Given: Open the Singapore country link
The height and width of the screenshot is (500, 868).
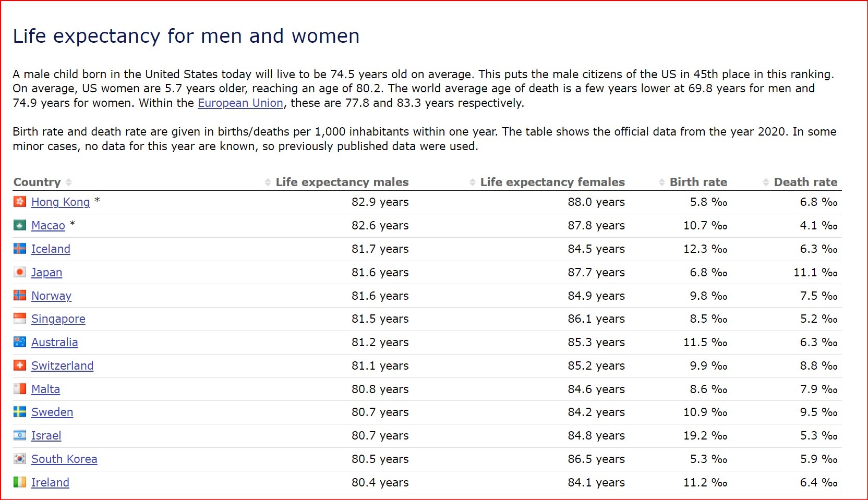Looking at the screenshot, I should coord(58,319).
